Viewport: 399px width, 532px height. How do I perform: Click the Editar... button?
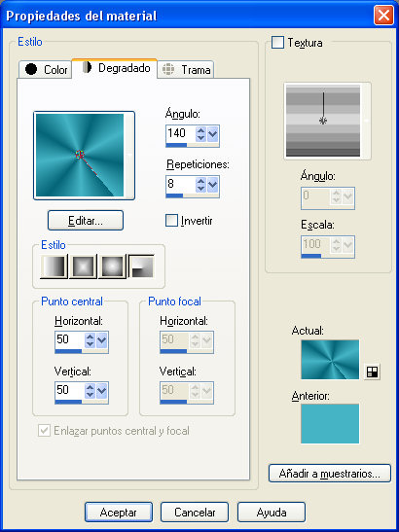pos(86,221)
